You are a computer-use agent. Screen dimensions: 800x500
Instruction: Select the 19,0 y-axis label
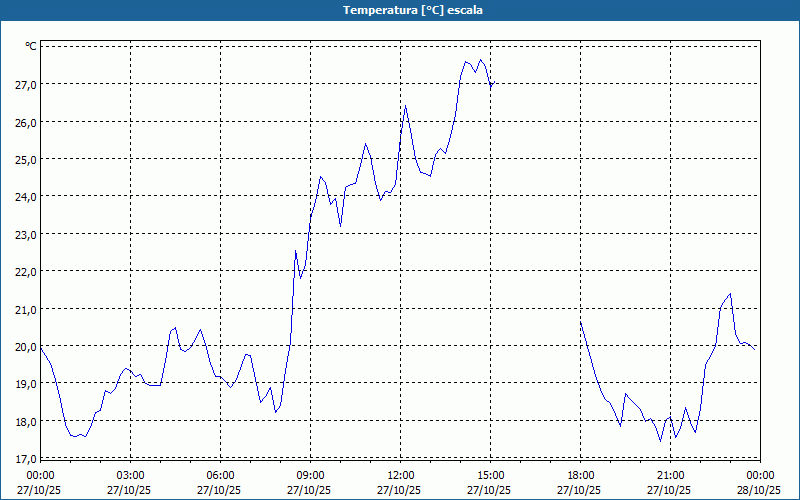pyautogui.click(x=26, y=384)
